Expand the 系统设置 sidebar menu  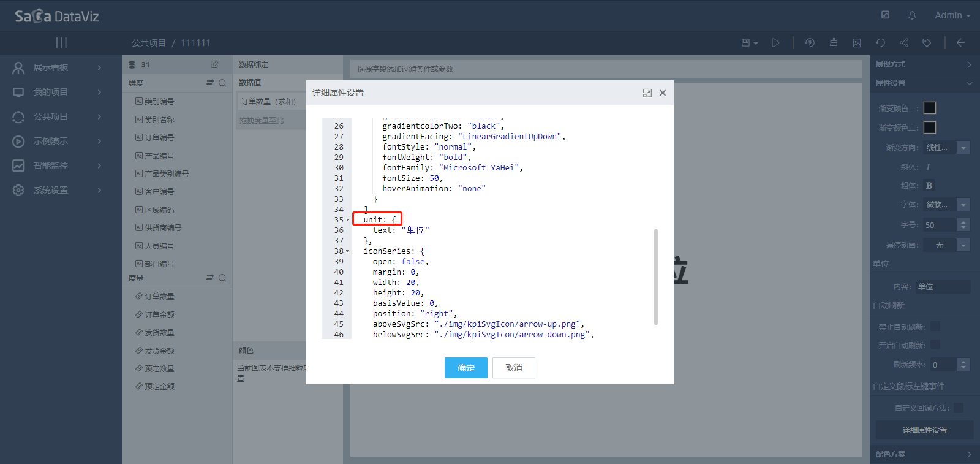click(x=61, y=190)
